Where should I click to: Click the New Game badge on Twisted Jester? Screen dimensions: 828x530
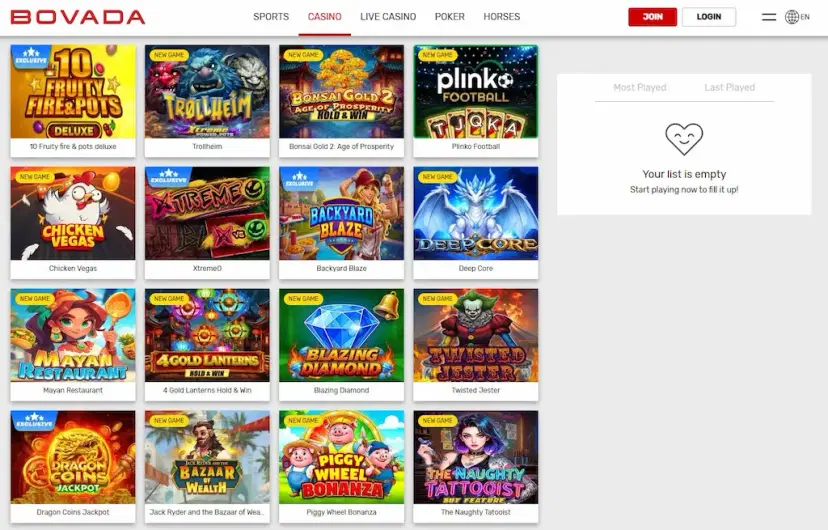[437, 299]
